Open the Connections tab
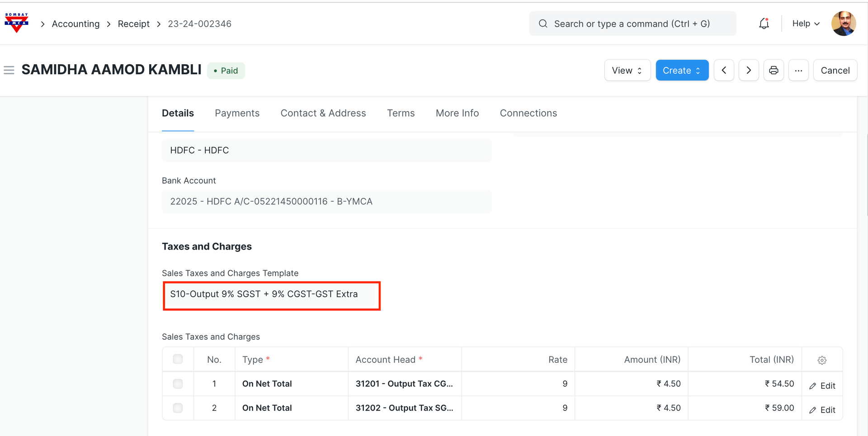This screenshot has width=868, height=436. click(528, 113)
